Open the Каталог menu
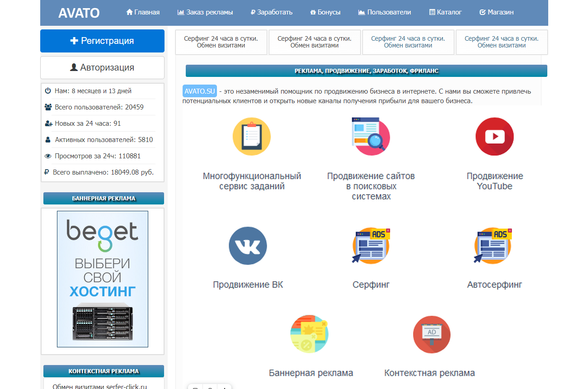The image size is (588, 389). coord(445,12)
